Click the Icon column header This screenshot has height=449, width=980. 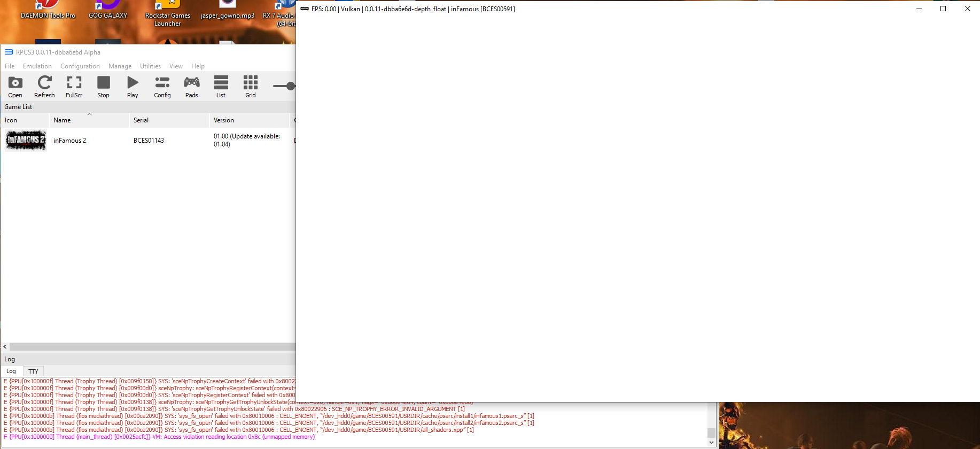tap(25, 120)
